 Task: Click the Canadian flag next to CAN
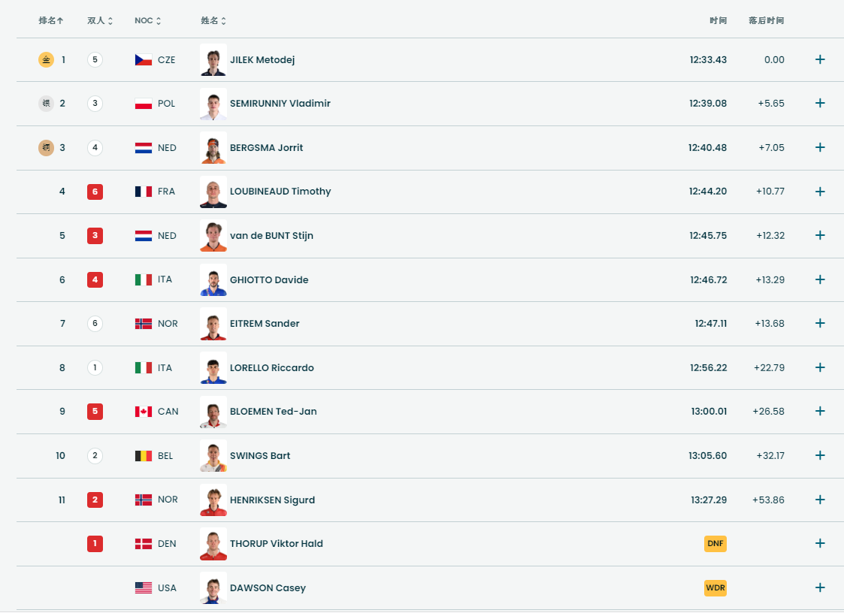pos(144,412)
